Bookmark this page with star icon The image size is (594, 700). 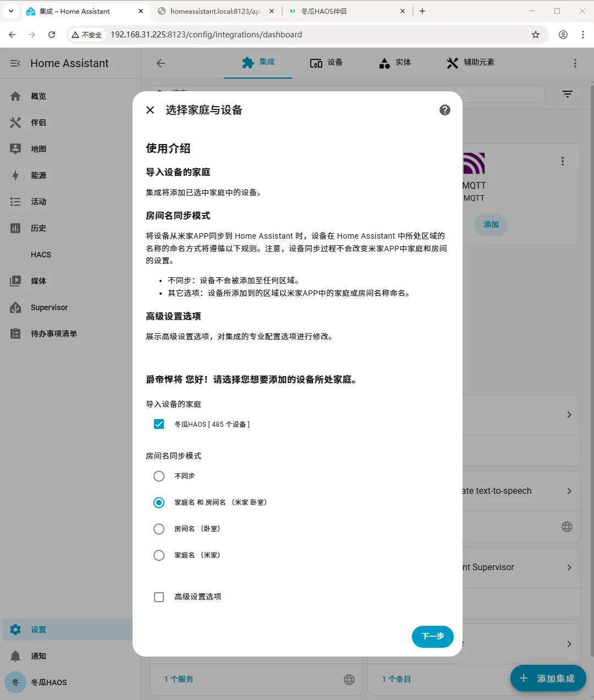[536, 35]
